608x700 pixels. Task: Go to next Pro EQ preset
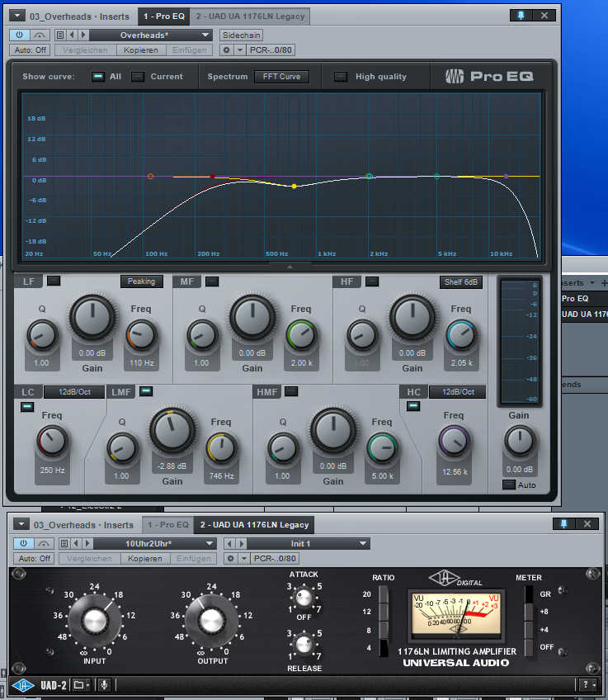(83, 35)
